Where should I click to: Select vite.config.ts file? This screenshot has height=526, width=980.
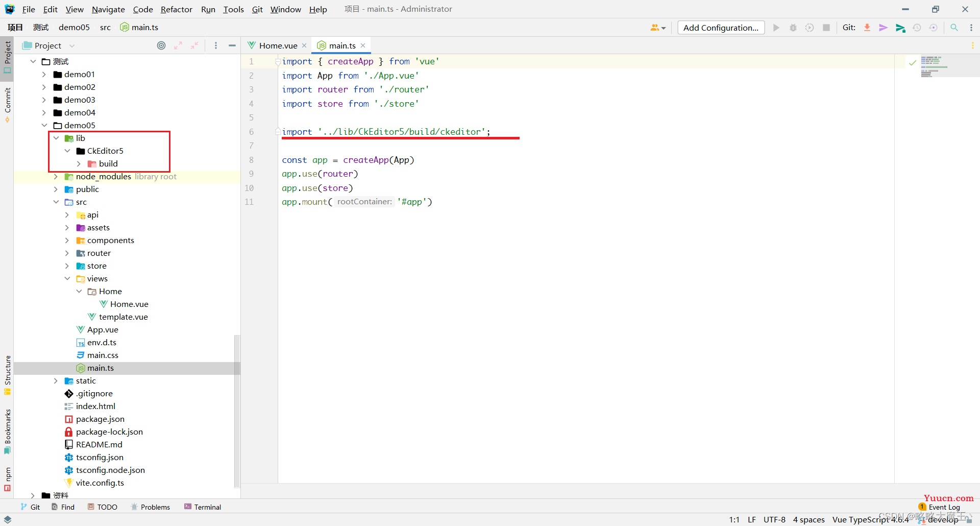coord(100,483)
